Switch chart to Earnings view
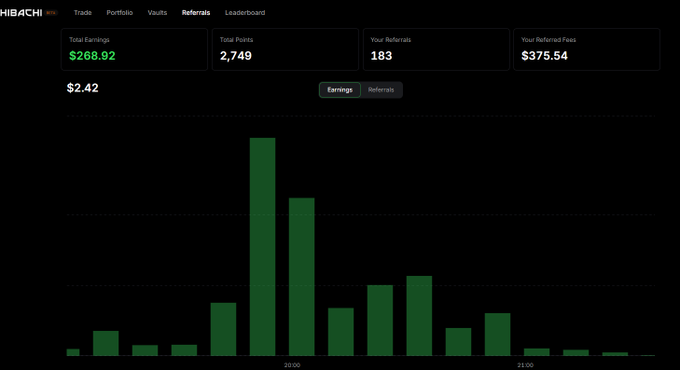Image resolution: width=680 pixels, height=370 pixels. click(340, 90)
